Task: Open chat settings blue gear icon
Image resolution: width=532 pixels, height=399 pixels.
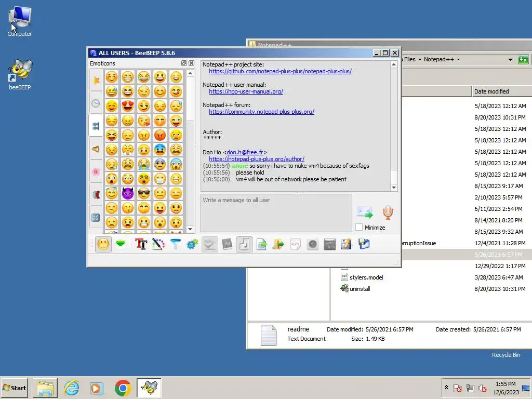Action: click(192, 244)
